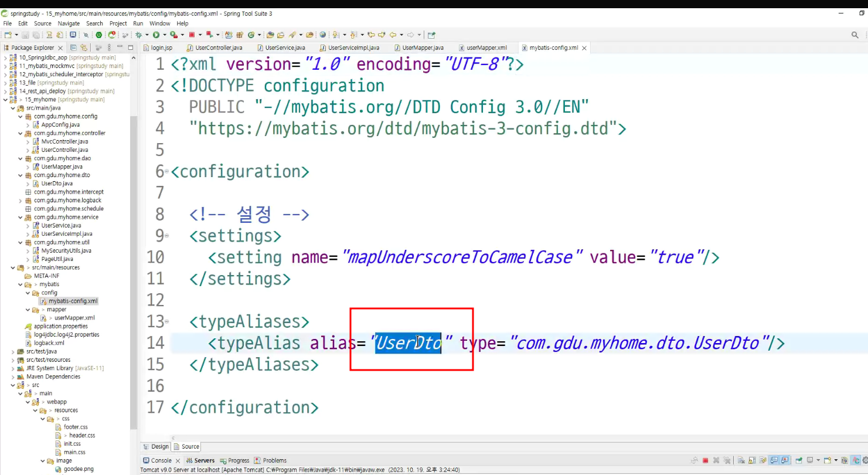Click the Remove Launch X icon in Console
Viewport: 868px width, 475px height.
(x=716, y=460)
